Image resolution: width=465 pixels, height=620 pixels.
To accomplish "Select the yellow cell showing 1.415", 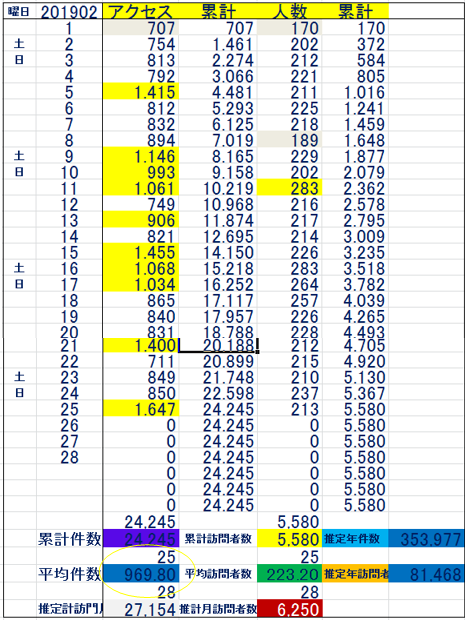I will [141, 92].
